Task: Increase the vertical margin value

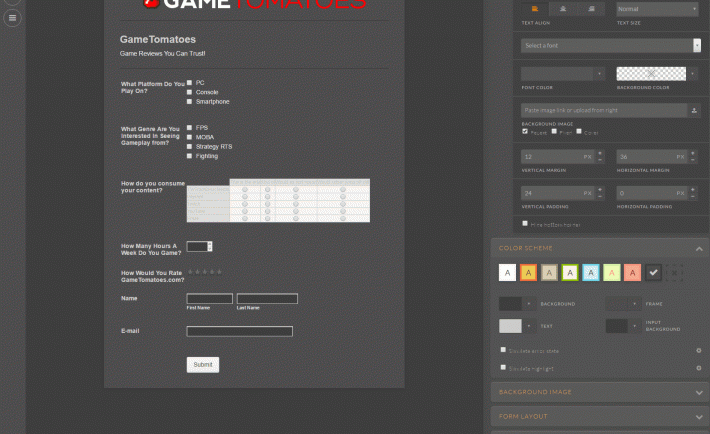Action: [x=600, y=153]
